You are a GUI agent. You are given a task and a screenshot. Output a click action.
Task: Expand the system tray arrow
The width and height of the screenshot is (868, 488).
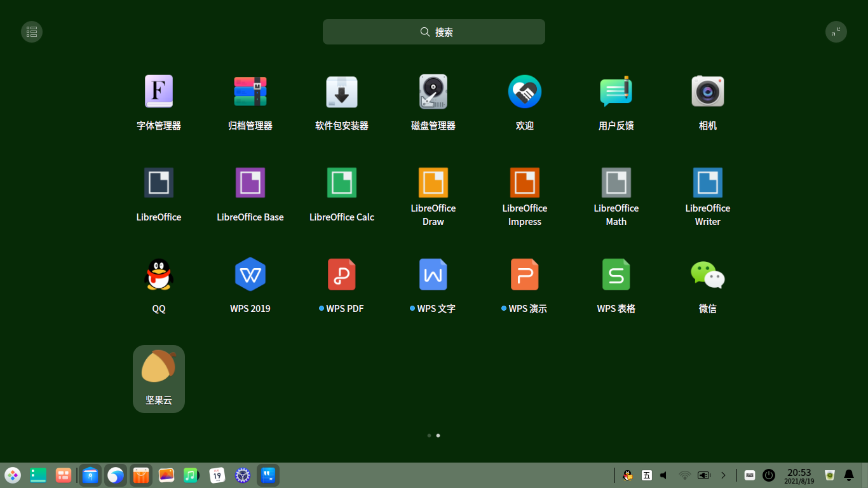click(x=723, y=475)
